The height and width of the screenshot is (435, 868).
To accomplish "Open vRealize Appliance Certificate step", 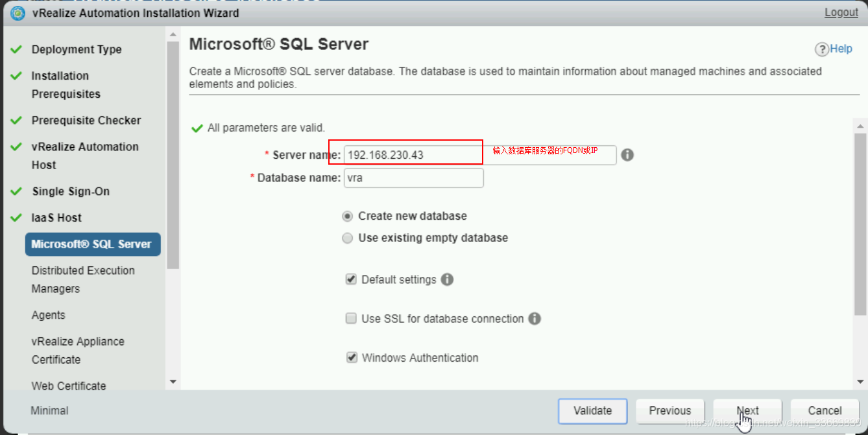I will point(78,350).
